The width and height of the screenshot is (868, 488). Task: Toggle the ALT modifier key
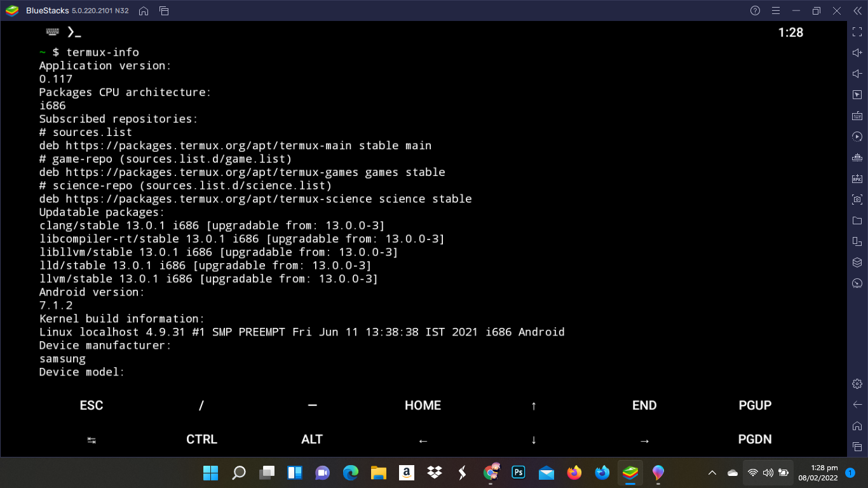(312, 439)
